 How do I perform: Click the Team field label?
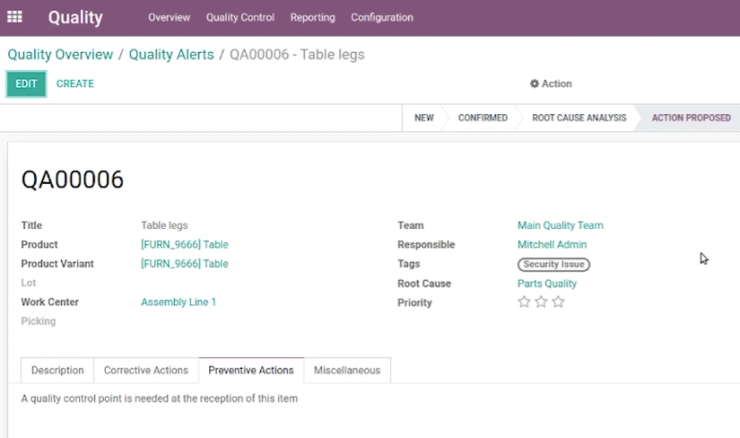click(411, 225)
